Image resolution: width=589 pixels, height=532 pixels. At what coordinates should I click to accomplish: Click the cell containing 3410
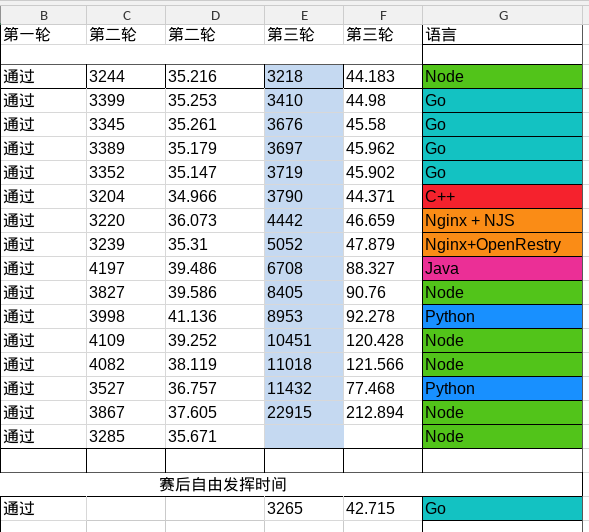(304, 101)
